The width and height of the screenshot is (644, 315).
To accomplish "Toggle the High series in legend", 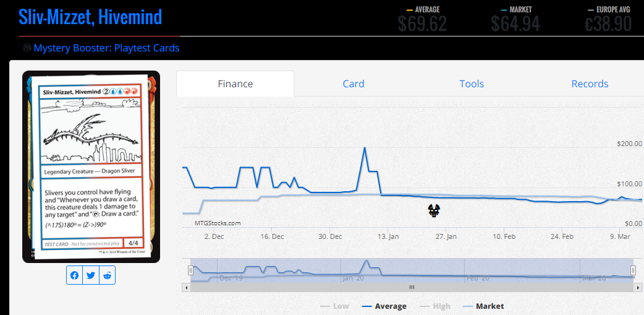I will point(435,306).
